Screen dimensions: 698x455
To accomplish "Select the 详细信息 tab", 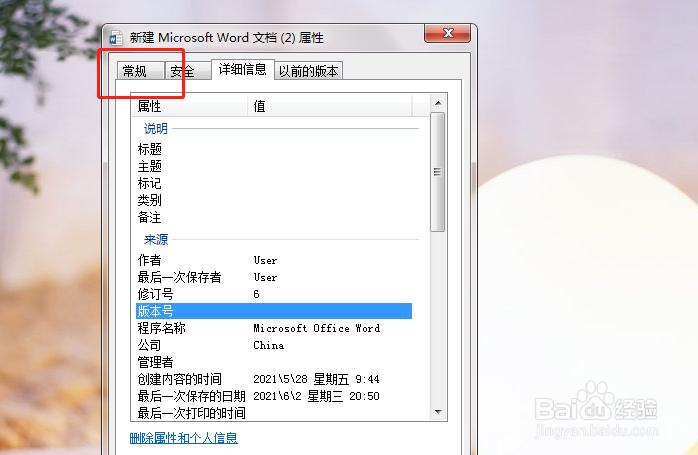I will pos(243,69).
